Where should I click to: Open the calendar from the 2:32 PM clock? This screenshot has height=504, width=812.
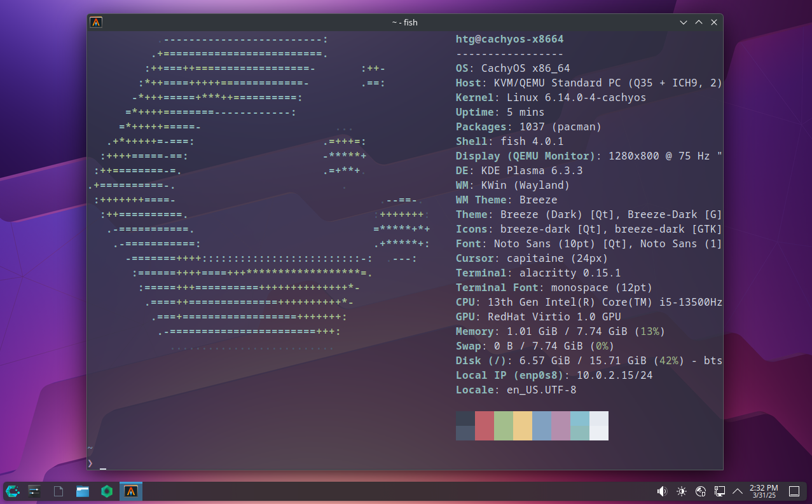764,491
